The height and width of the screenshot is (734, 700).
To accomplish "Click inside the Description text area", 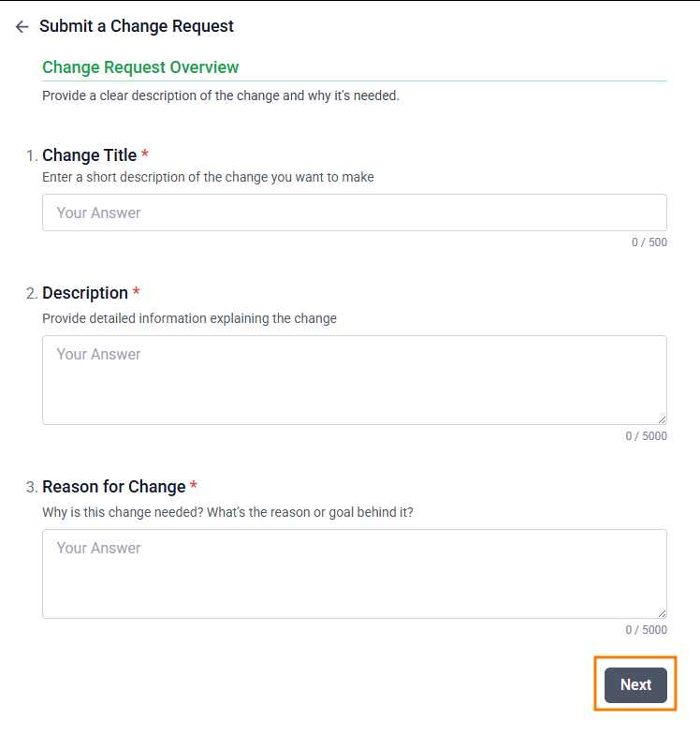I will (354, 379).
